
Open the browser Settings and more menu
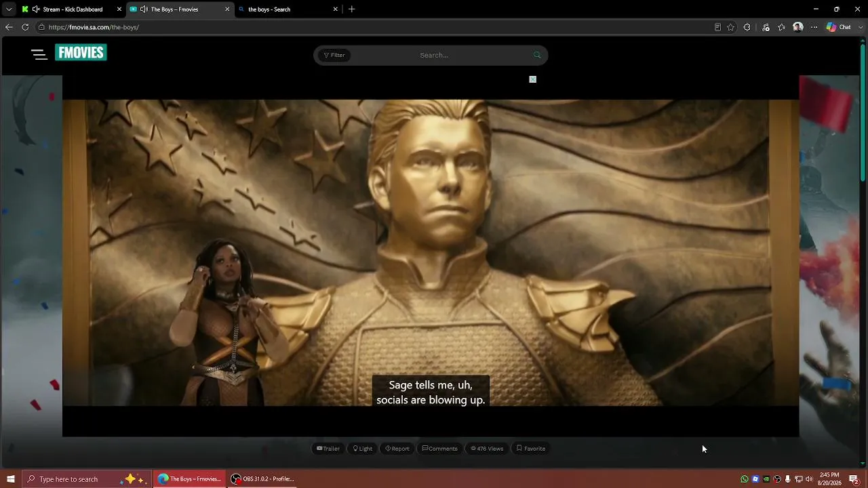tap(814, 27)
